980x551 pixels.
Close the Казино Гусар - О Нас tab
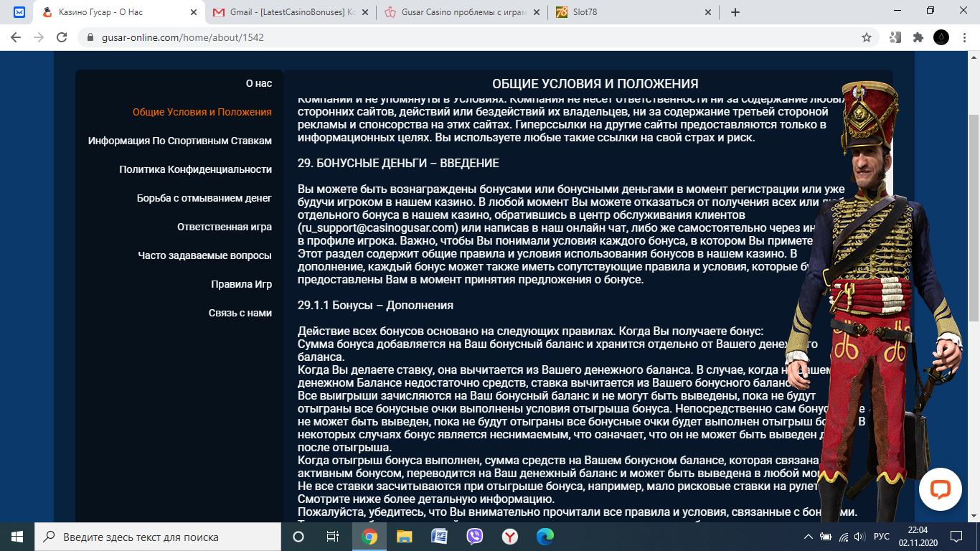point(195,12)
